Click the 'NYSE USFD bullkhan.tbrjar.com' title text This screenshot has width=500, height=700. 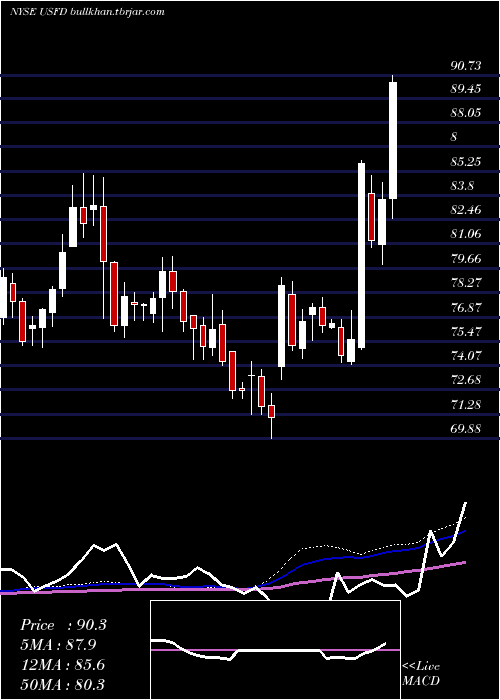tap(88, 12)
